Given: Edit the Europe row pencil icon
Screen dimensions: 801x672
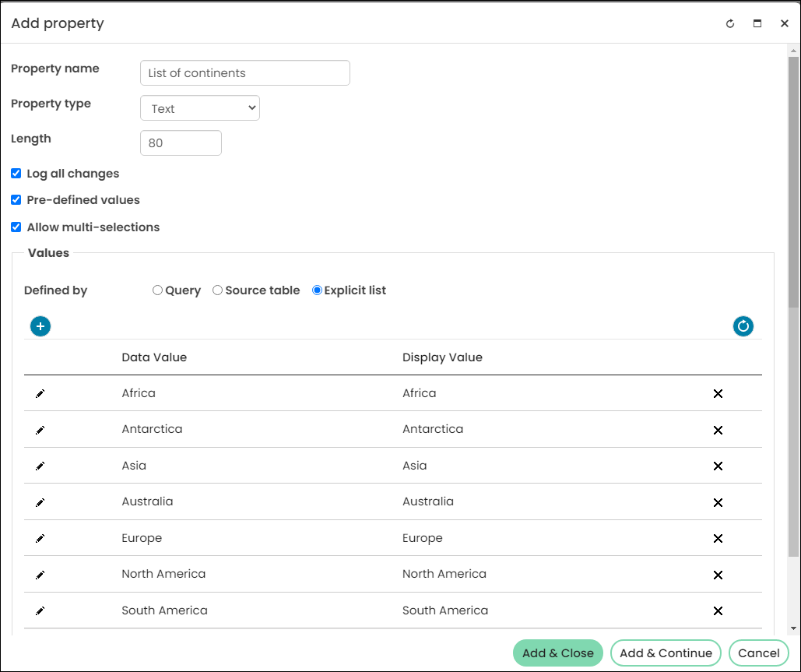Looking at the screenshot, I should 40,538.
